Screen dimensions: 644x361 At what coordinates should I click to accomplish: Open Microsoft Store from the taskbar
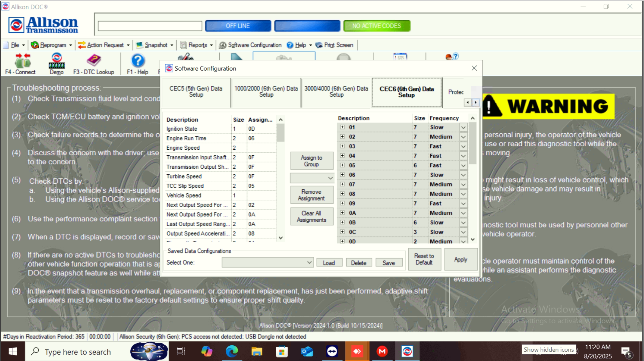282,351
